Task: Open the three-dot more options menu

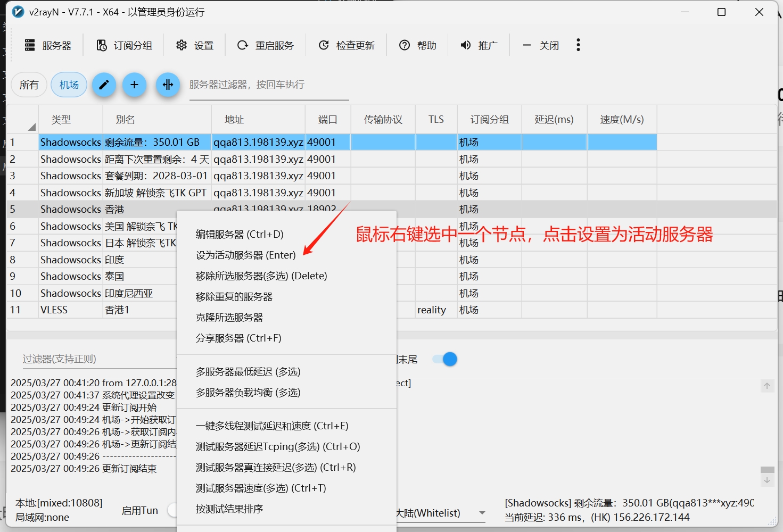Action: point(578,45)
